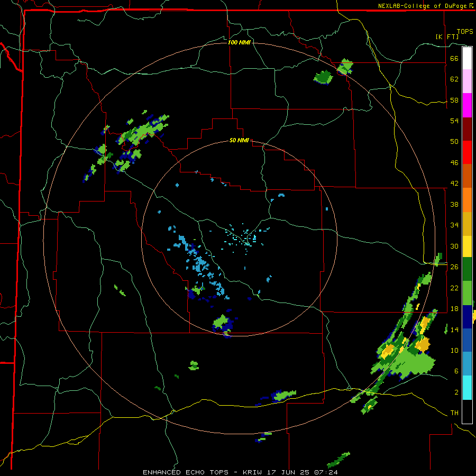
Task: Click the 34 value on the legend
Action: [x=454, y=225]
